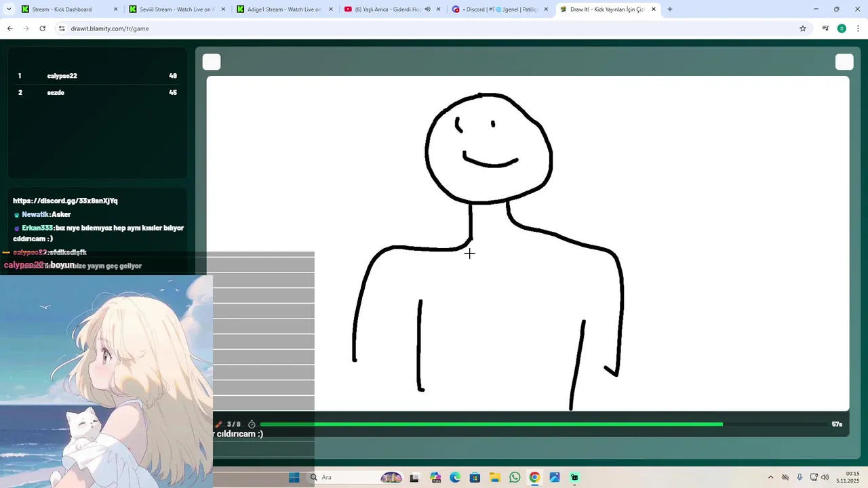Open the Photos app from taskbar
This screenshot has width=868, height=488.
click(555, 477)
